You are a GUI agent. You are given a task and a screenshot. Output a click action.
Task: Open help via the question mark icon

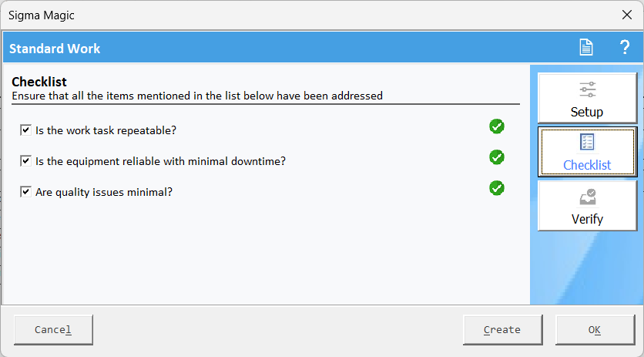point(625,48)
